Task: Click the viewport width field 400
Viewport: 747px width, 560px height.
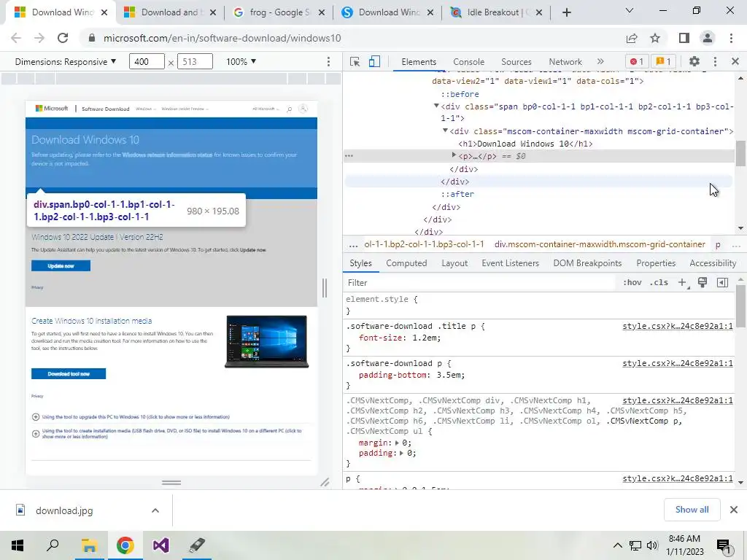Action: click(147, 61)
